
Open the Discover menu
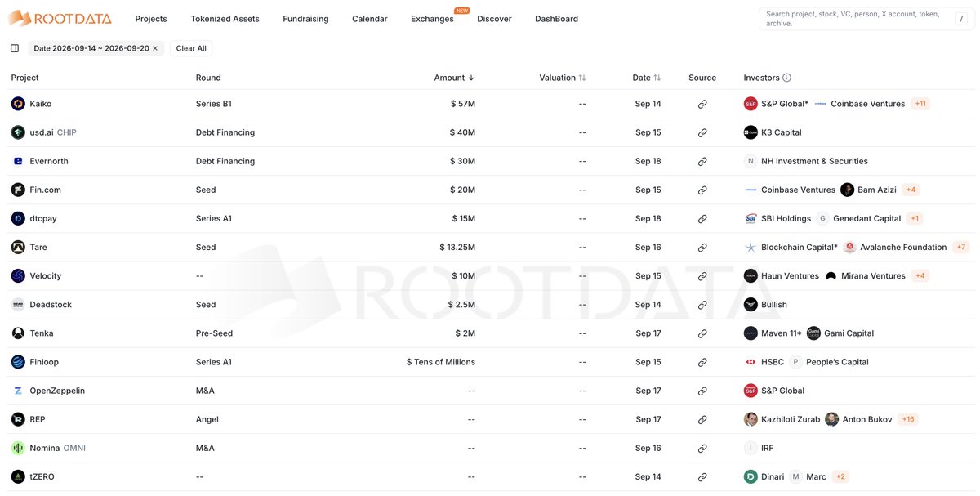click(494, 19)
